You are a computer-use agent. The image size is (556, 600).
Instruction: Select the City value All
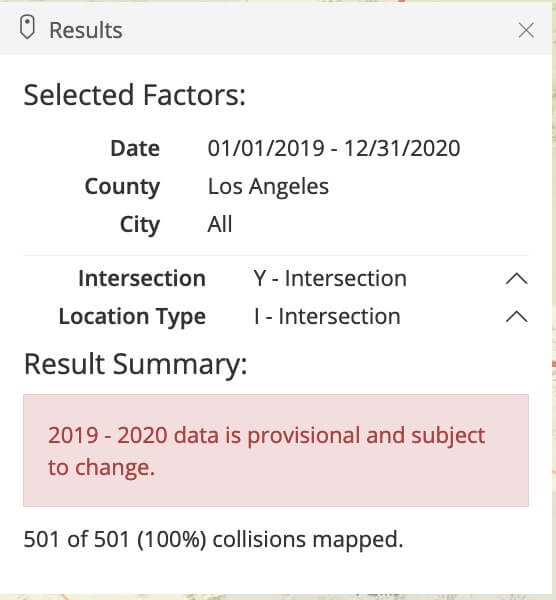point(220,224)
